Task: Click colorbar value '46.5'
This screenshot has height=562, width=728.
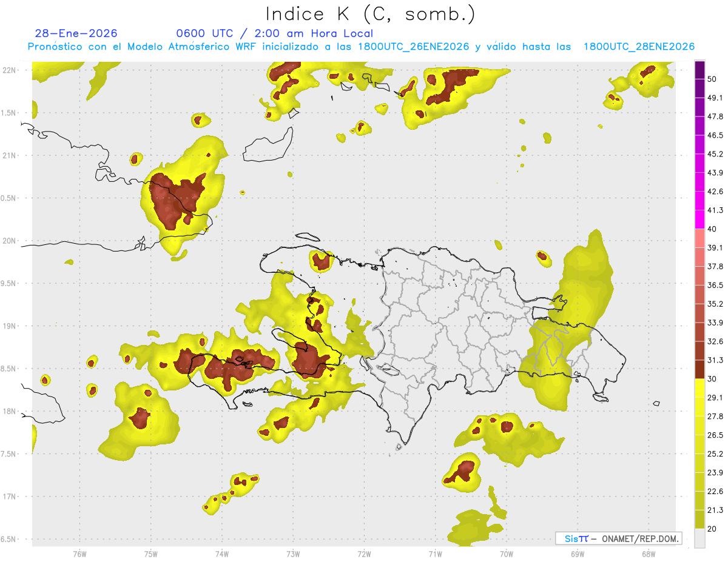Action: pyautogui.click(x=715, y=135)
